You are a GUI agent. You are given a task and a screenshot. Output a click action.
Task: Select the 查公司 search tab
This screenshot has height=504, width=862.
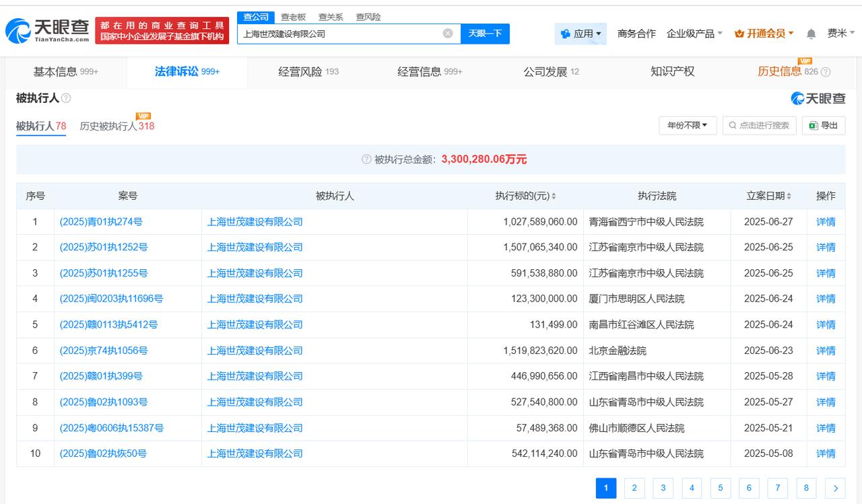point(256,17)
